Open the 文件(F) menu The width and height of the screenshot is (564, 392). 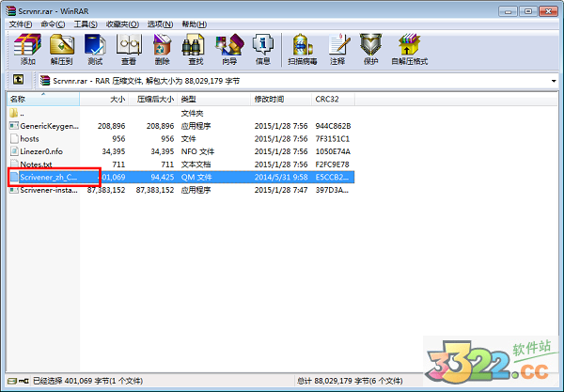click(x=20, y=24)
